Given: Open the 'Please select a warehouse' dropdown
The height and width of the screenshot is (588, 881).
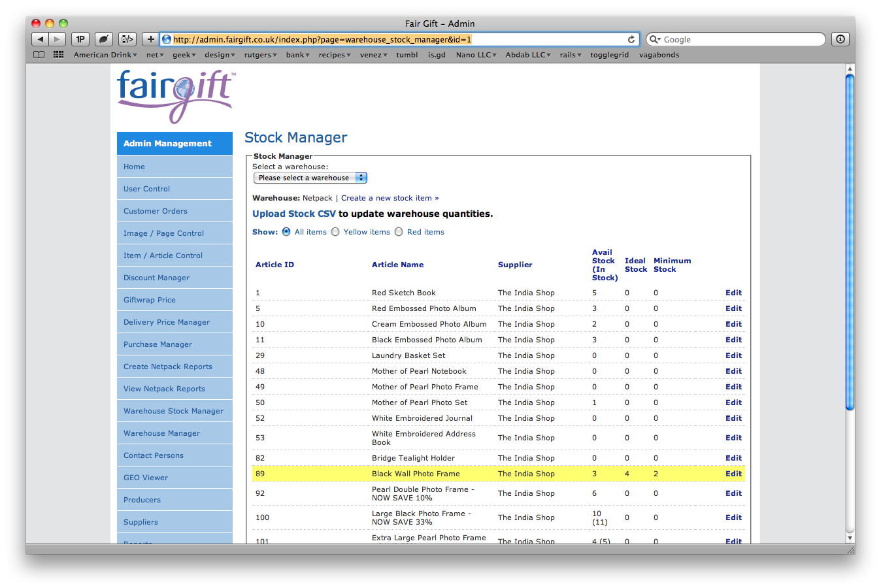Looking at the screenshot, I should coord(310,178).
